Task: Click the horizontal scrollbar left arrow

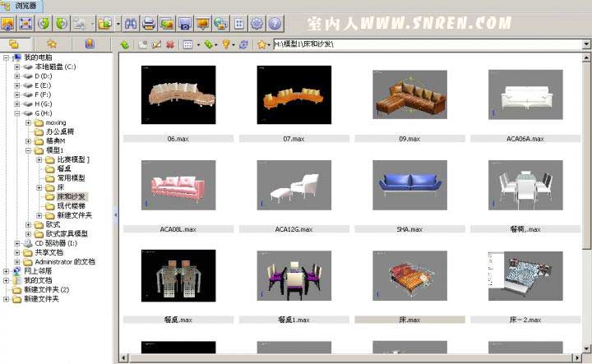Action: [x=124, y=357]
